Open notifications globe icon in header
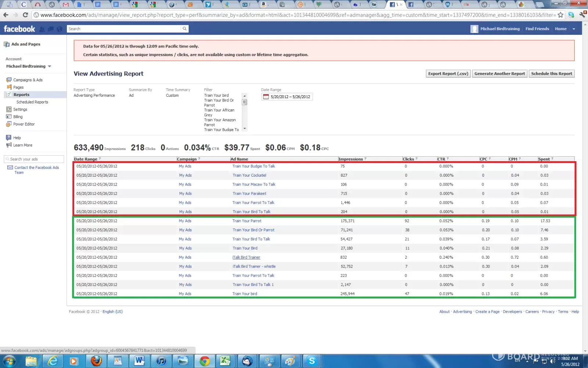This screenshot has height=368, width=588. pos(59,29)
